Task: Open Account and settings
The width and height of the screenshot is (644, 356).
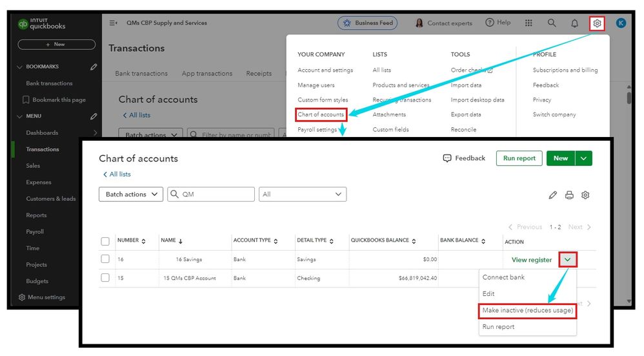Action: pyautogui.click(x=325, y=70)
